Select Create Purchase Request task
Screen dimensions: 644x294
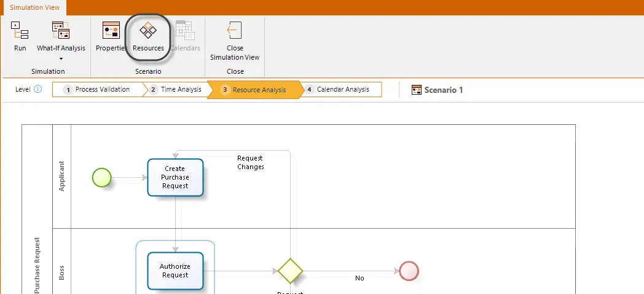tap(175, 177)
